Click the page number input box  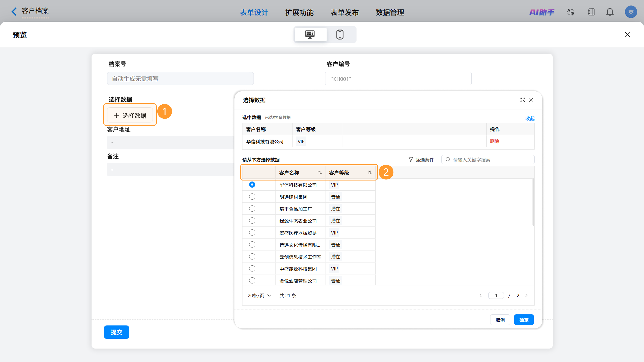click(496, 296)
